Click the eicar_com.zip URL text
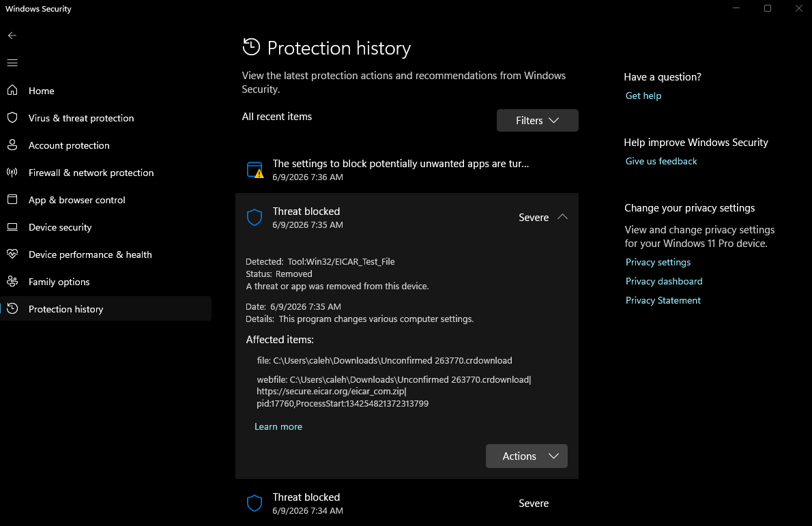Image resolution: width=812 pixels, height=526 pixels. (x=331, y=392)
